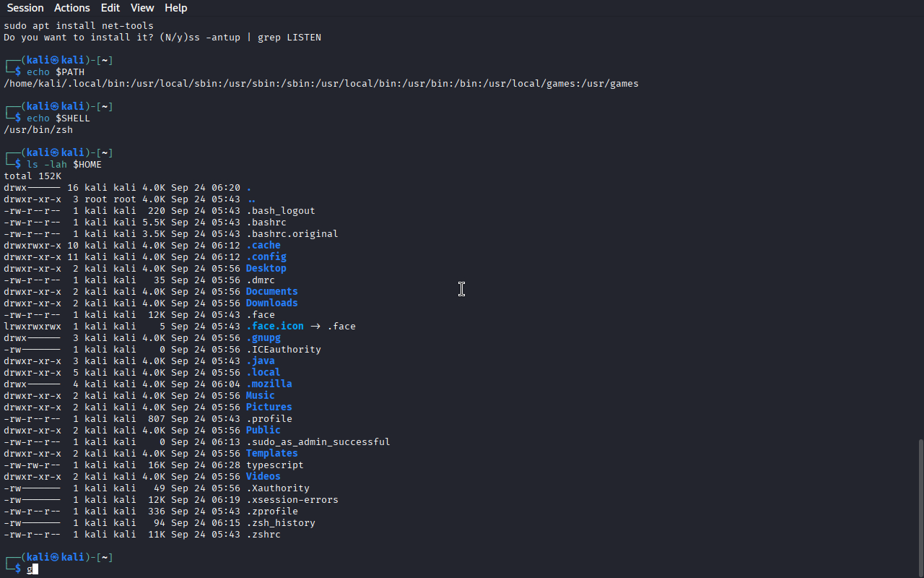Click the typescript file name
Screen dimensions: 924x578
tap(274, 465)
